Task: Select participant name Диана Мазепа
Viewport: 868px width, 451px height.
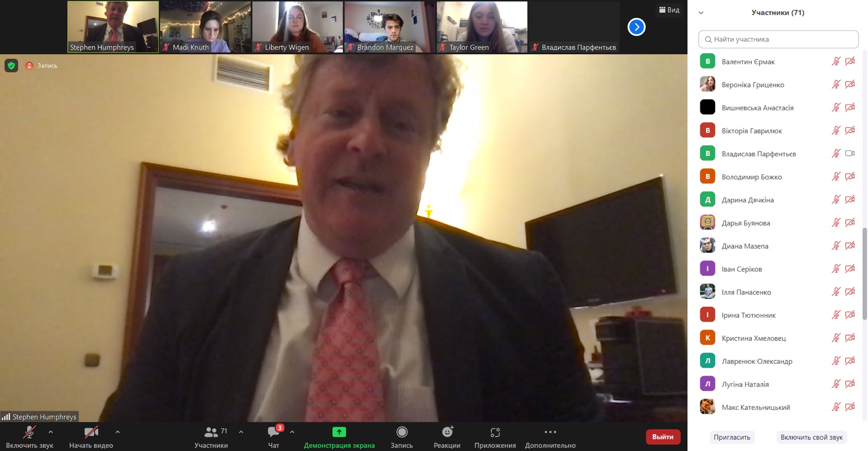Action: [745, 246]
